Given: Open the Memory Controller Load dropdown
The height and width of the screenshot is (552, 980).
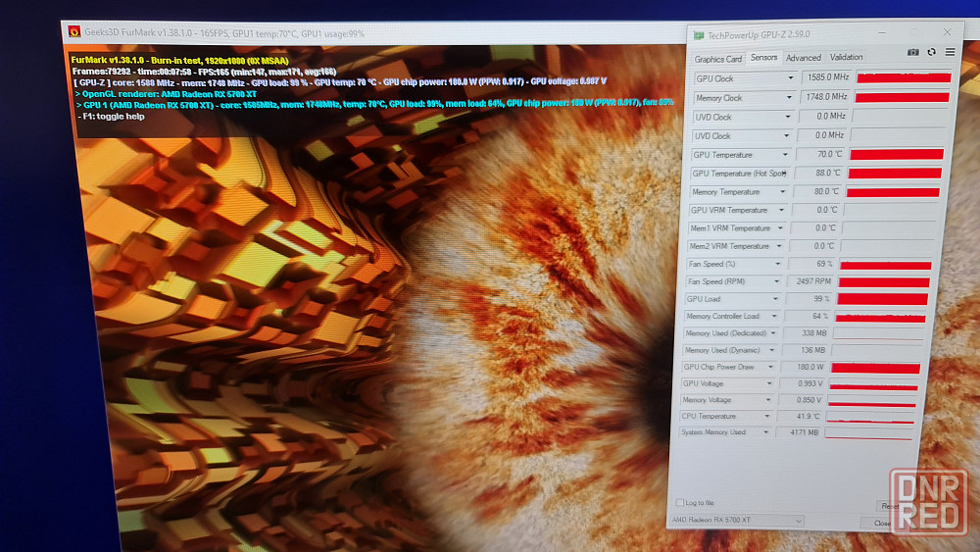Looking at the screenshot, I should (774, 317).
